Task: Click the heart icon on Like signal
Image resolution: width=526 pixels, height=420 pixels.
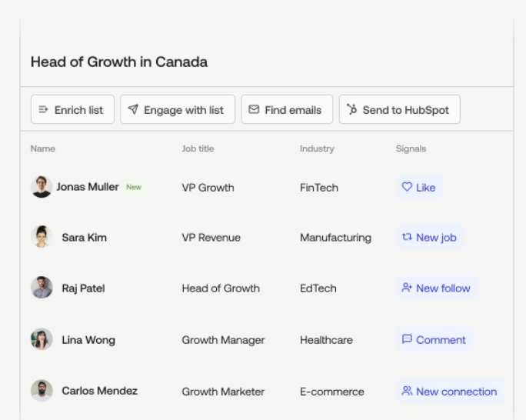Action: click(x=407, y=187)
